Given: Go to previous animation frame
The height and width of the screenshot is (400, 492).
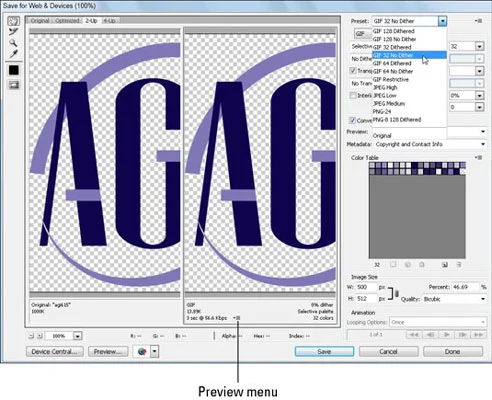Looking at the screenshot, I should tap(430, 334).
